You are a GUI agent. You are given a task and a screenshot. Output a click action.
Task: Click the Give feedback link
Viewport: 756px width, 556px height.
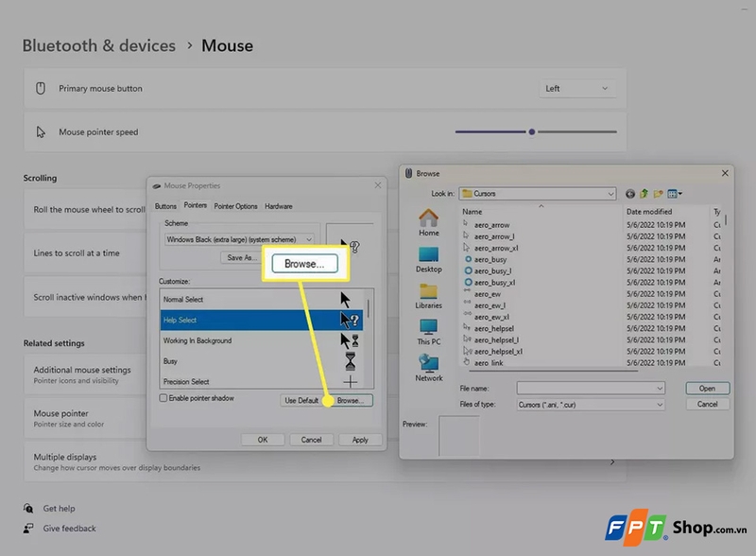coord(69,529)
